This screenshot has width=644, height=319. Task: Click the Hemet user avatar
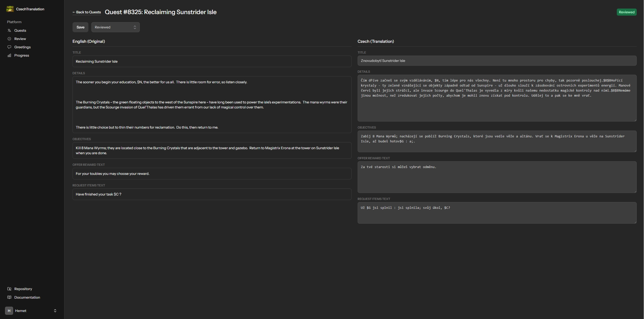coord(9,311)
